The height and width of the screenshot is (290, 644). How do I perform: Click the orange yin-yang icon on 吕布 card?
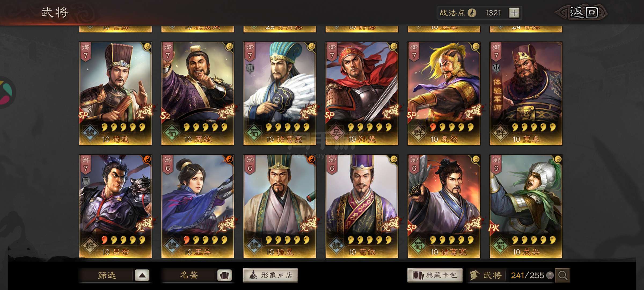click(x=147, y=160)
